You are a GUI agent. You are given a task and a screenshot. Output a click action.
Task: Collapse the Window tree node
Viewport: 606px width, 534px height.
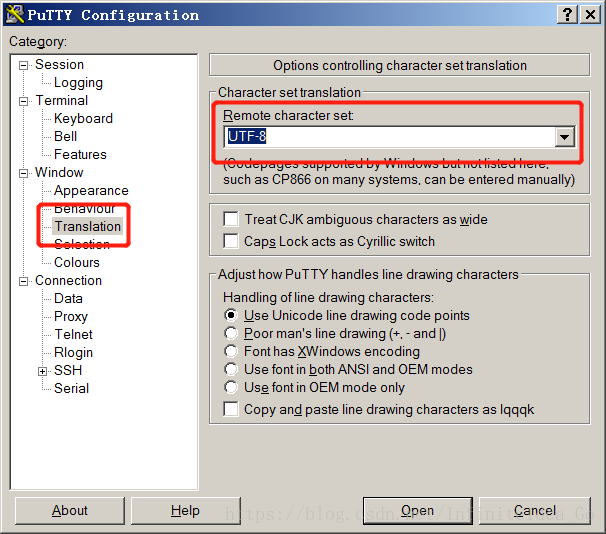tap(24, 173)
